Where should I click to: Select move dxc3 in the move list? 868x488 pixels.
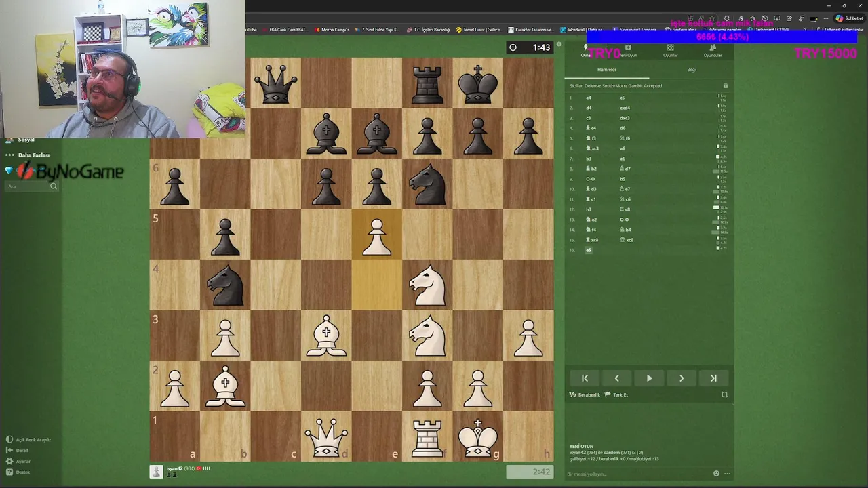point(625,118)
